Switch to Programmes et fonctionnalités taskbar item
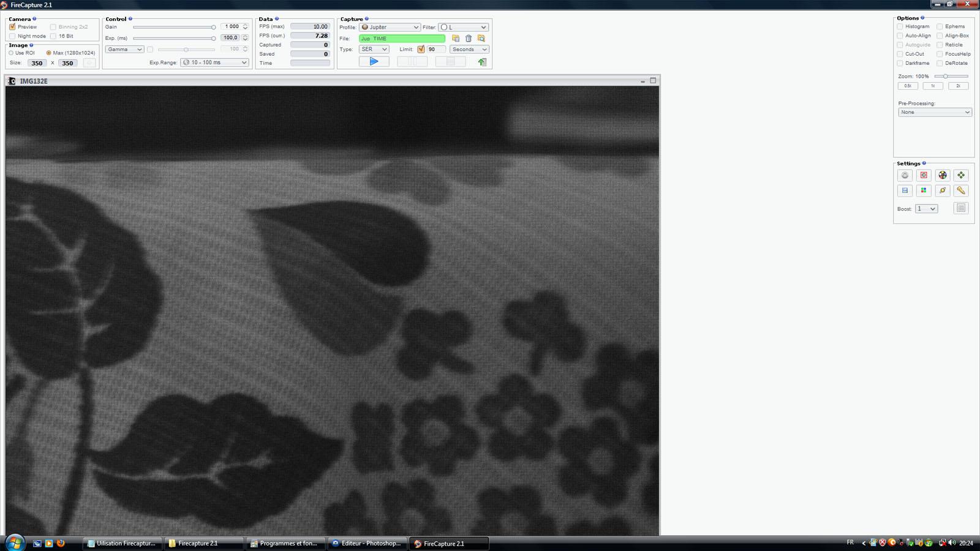 [x=285, y=543]
